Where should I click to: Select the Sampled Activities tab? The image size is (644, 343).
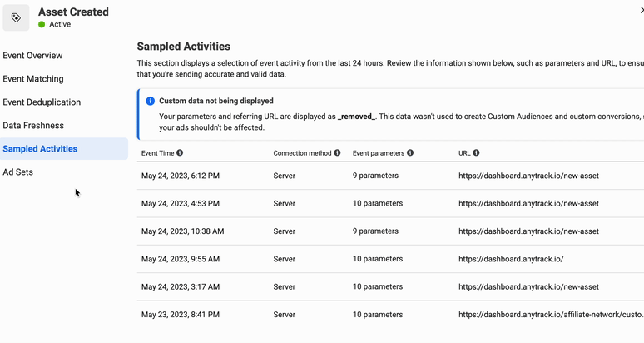point(40,149)
